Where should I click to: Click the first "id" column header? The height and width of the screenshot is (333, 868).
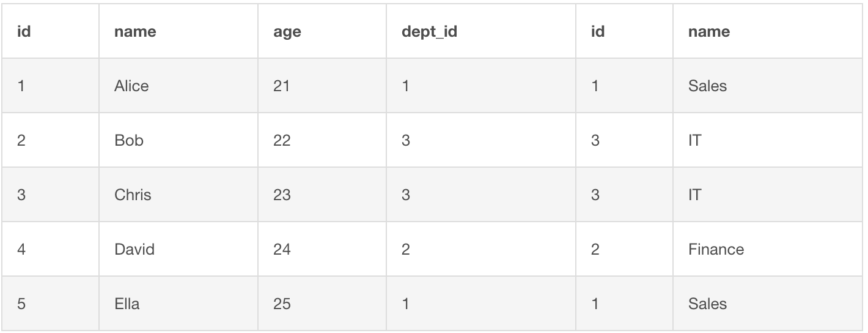(x=24, y=32)
